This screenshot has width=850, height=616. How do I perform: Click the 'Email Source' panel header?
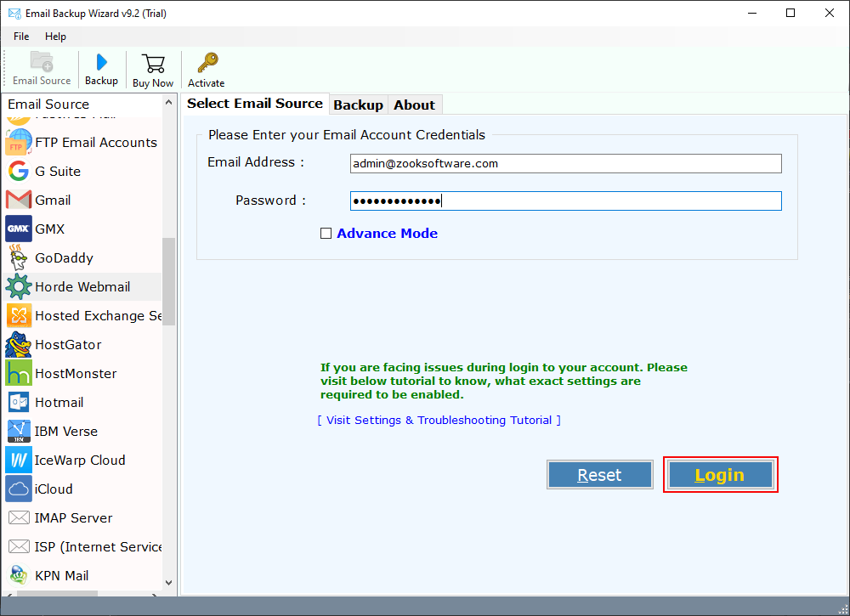(x=48, y=104)
